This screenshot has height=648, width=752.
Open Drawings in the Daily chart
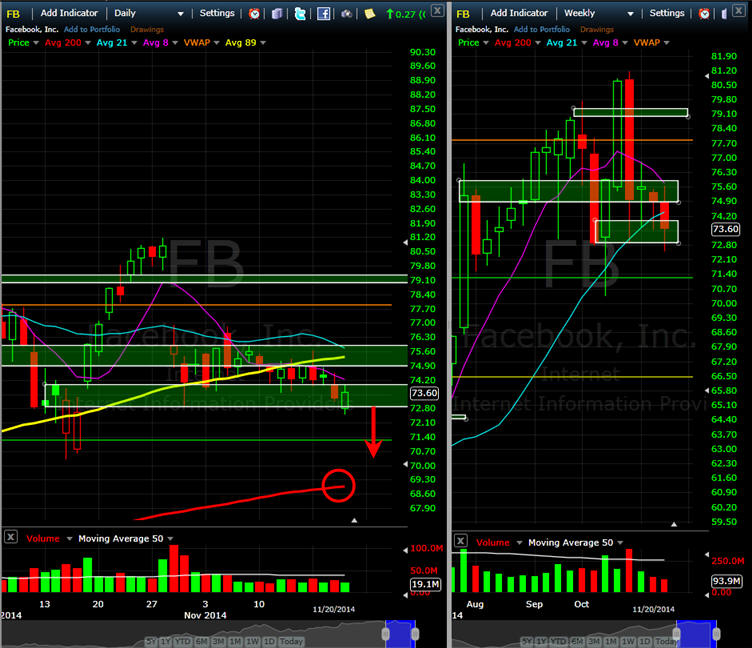[x=147, y=29]
